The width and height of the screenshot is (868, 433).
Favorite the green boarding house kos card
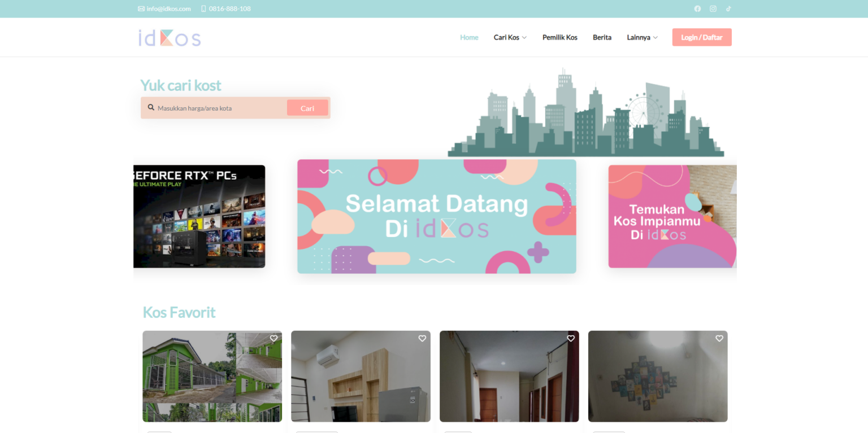click(274, 338)
